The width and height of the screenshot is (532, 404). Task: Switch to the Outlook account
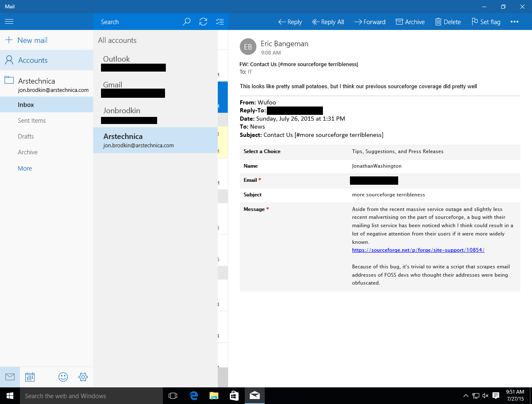click(133, 62)
